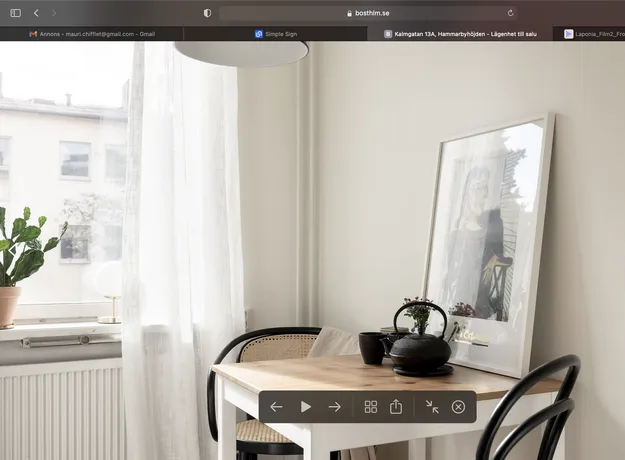Toggle the Safari sidebar button
Image resolution: width=625 pixels, height=460 pixels.
click(16, 13)
